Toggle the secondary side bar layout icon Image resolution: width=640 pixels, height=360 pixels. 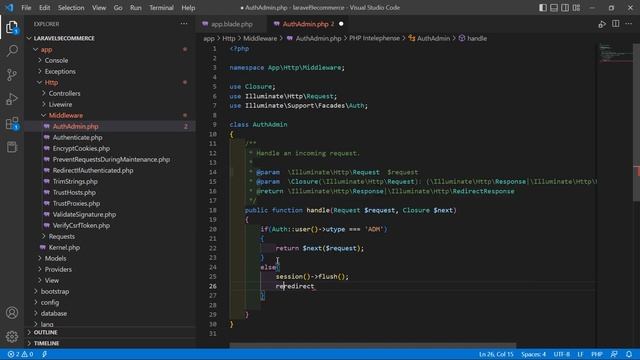565,8
